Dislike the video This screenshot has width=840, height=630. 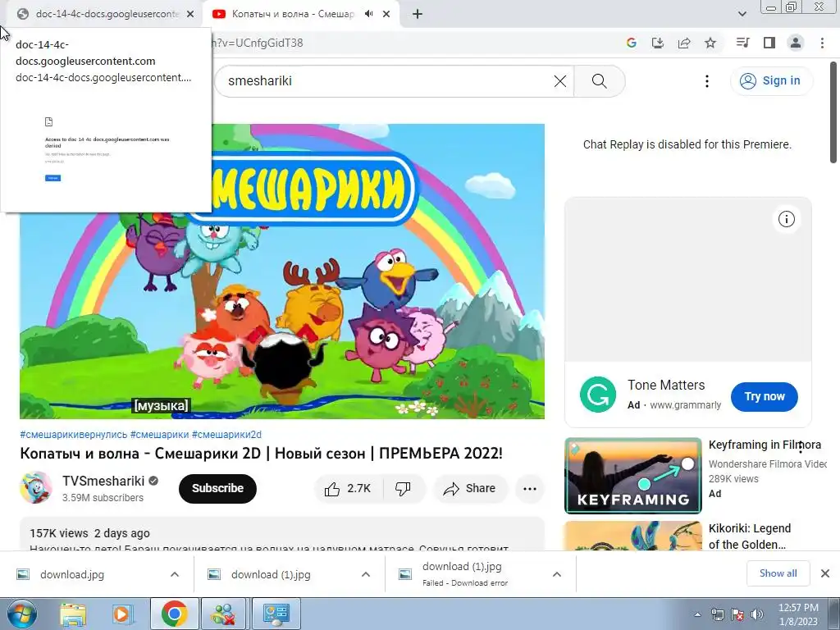click(404, 489)
